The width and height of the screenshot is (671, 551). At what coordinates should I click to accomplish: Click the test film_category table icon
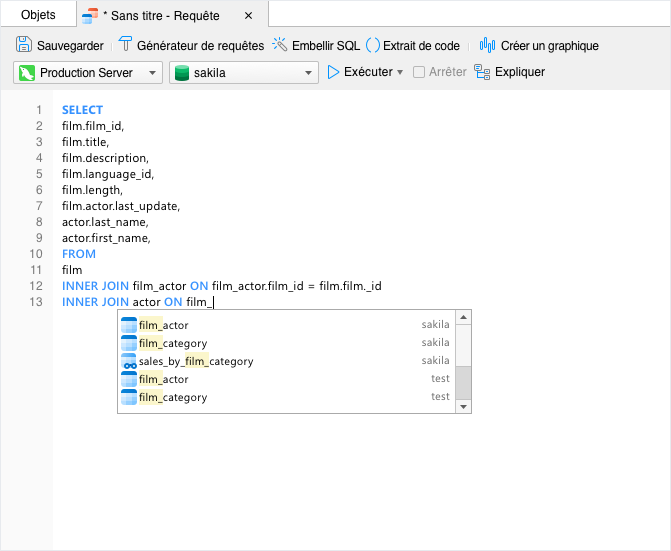pos(129,397)
